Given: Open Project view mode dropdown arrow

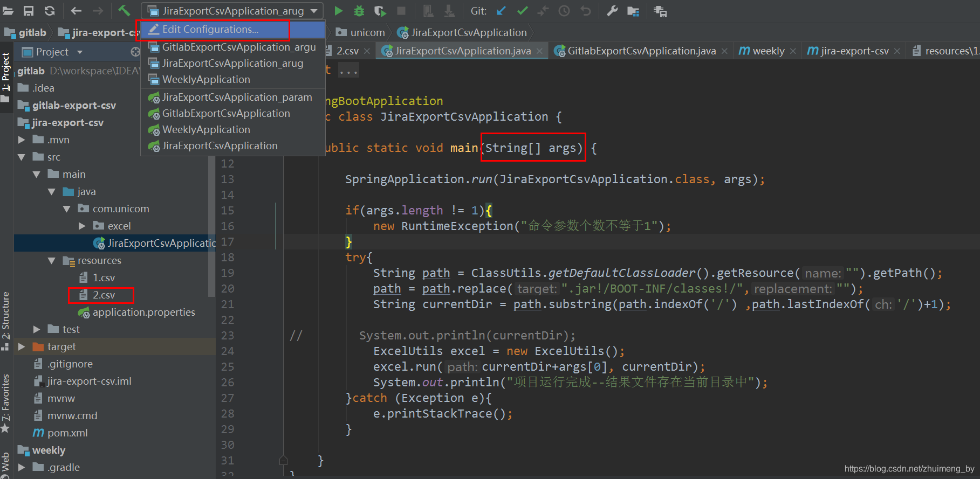Looking at the screenshot, I should click(x=80, y=52).
